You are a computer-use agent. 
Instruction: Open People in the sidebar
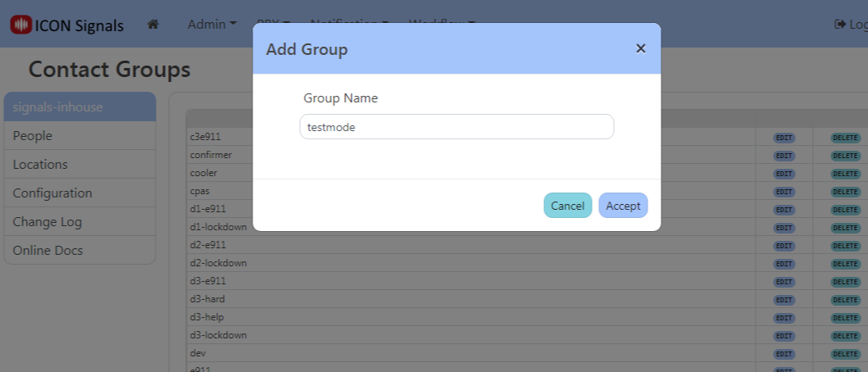(x=80, y=136)
